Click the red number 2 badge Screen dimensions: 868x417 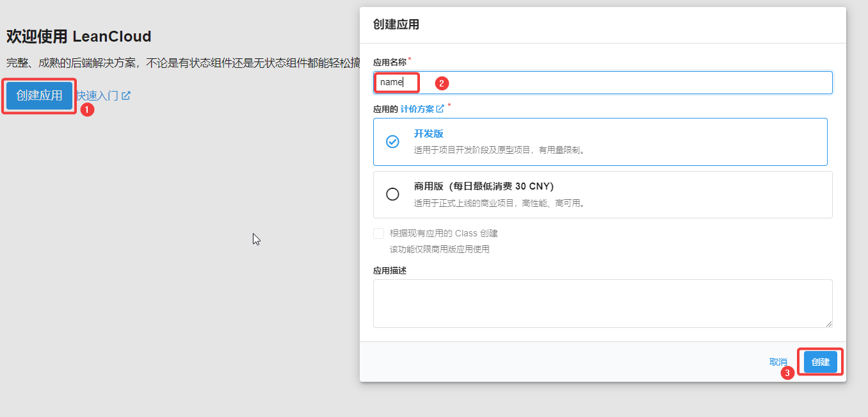442,83
